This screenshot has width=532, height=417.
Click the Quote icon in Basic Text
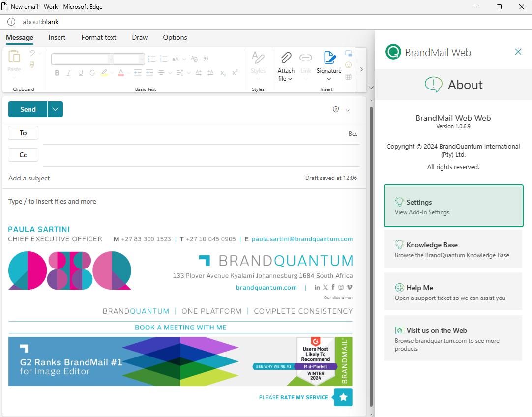pos(206,59)
